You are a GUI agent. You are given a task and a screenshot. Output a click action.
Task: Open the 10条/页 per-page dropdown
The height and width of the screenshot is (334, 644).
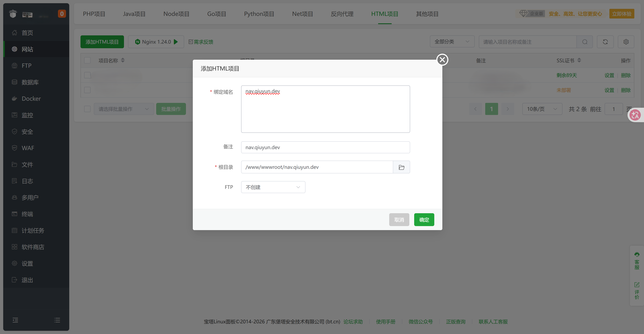point(542,109)
